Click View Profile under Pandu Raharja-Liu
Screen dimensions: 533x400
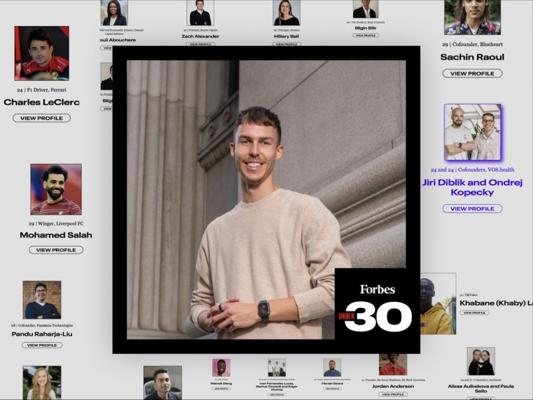(42, 345)
